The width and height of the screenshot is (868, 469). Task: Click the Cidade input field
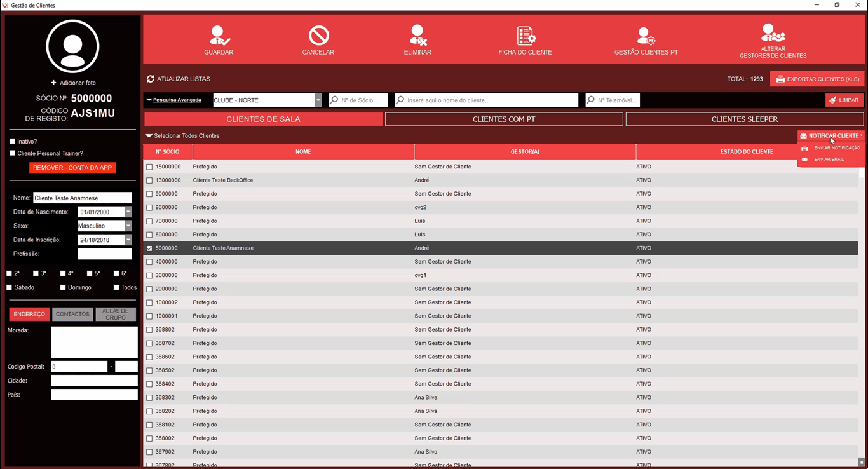(x=94, y=381)
